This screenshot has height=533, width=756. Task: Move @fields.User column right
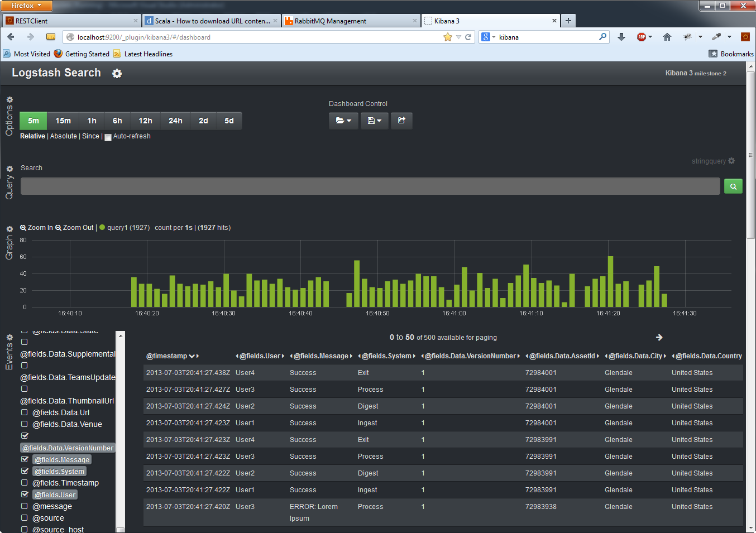[x=283, y=356]
